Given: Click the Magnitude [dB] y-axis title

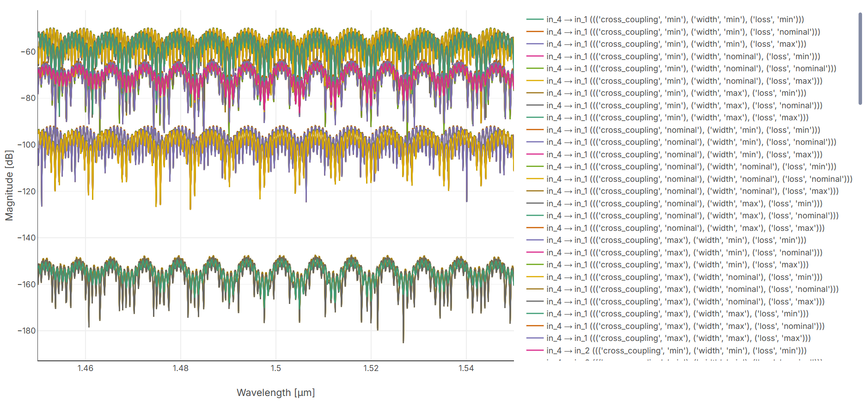Looking at the screenshot, I should click(x=9, y=185).
